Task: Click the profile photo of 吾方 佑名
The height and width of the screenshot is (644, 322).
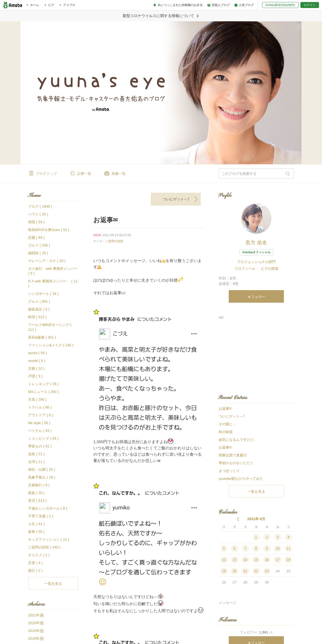Action: tap(256, 218)
